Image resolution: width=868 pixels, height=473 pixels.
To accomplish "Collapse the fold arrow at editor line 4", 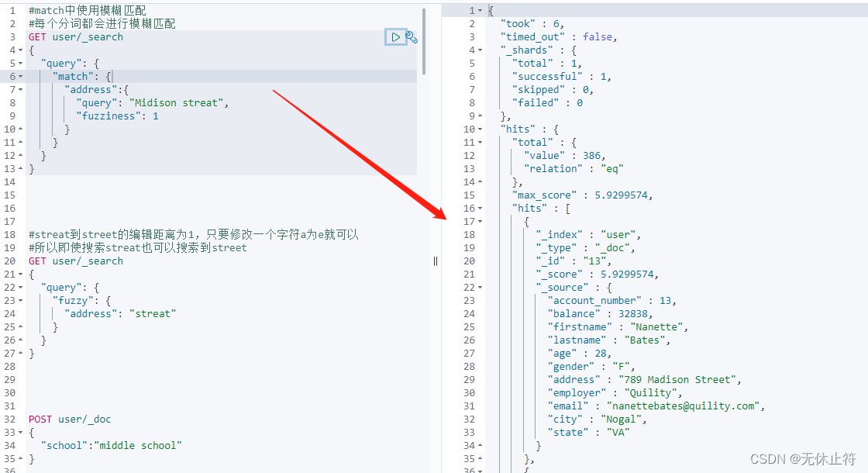I will [x=21, y=50].
